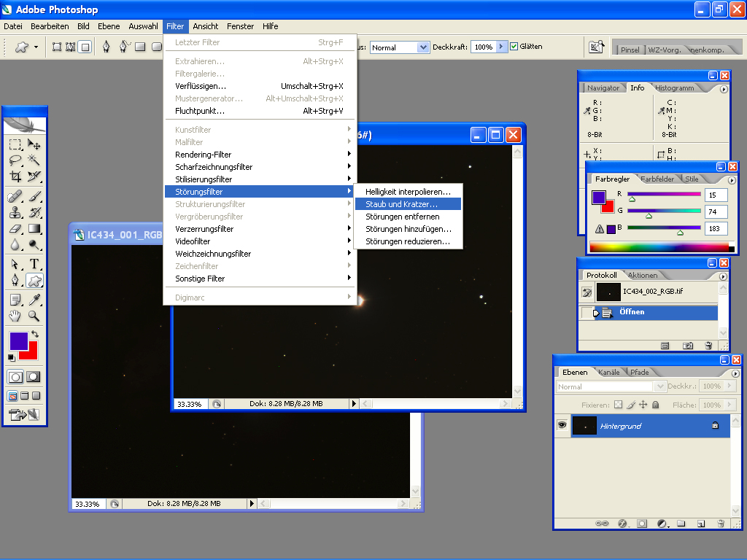Screen dimensions: 747x560
Task: Choose the Clone Stamp tool
Action: [15, 212]
